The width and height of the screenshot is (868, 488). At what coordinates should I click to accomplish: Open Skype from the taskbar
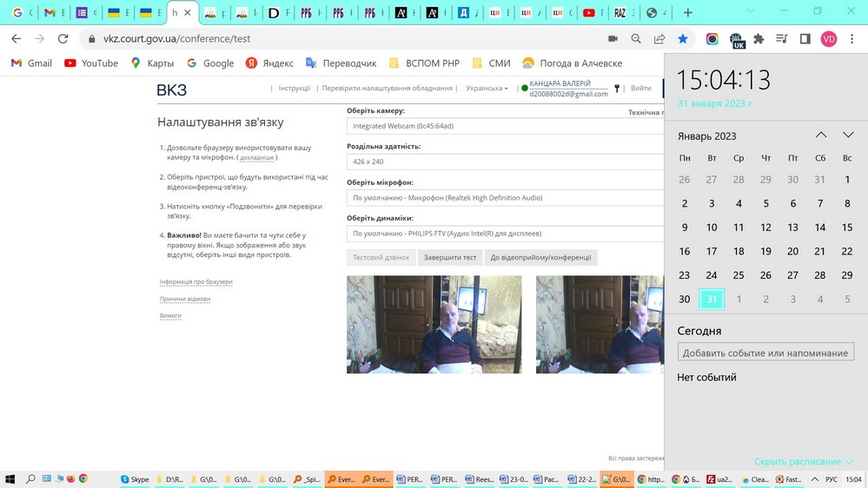point(135,479)
